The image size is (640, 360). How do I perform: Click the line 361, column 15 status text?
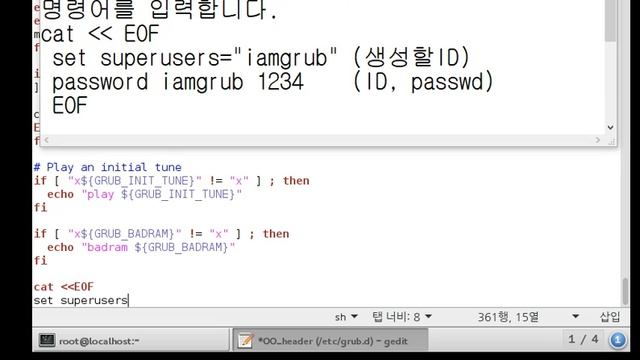pos(508,317)
